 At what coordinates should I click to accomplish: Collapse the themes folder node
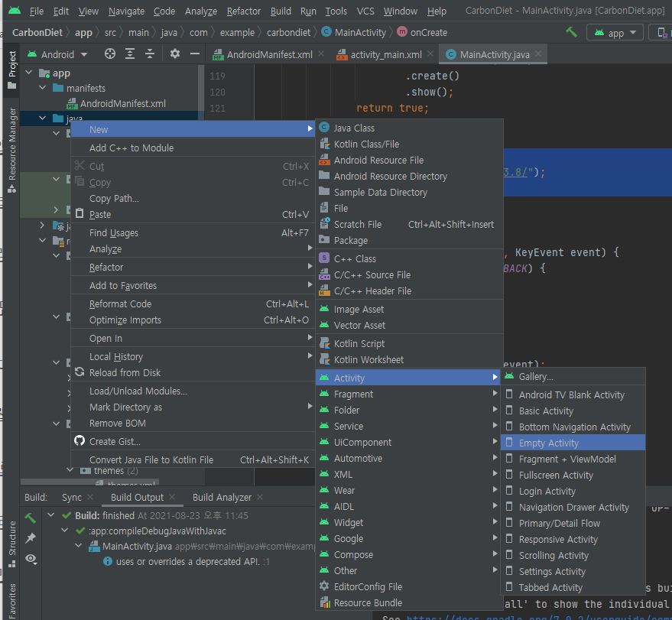click(x=70, y=470)
